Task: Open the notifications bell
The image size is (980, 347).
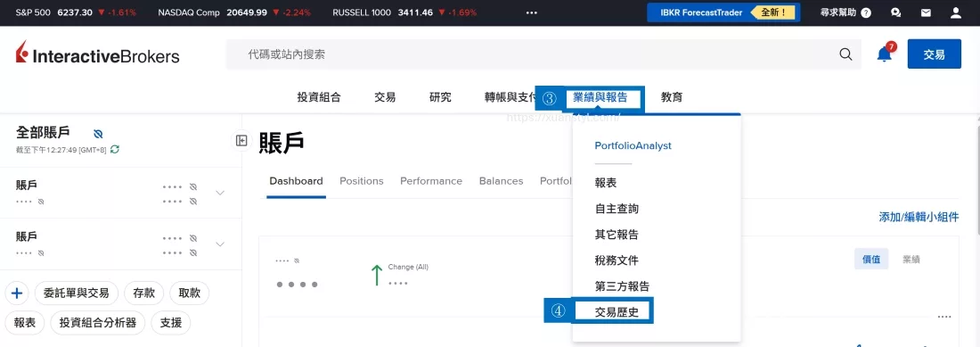Action: coord(885,54)
